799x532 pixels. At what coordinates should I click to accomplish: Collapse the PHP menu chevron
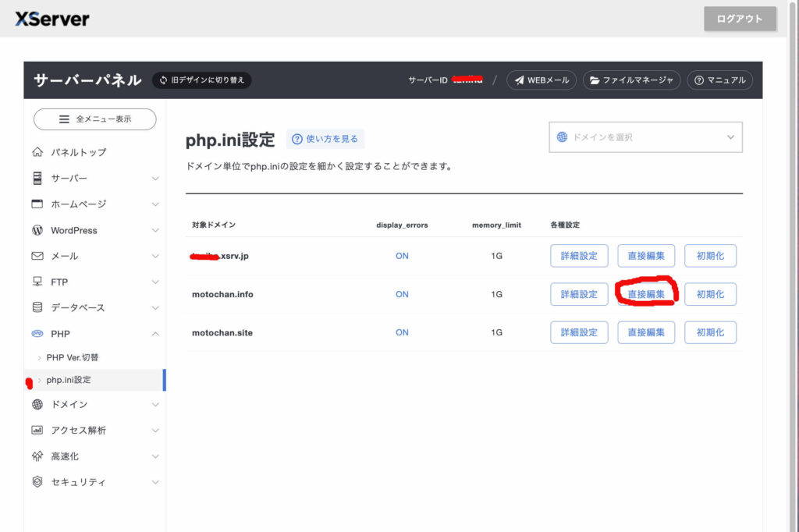tap(155, 334)
